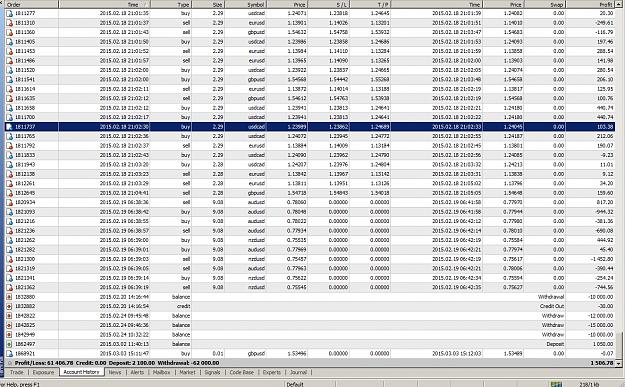The width and height of the screenshot is (625, 387).
Task: Sort by the Size column header
Action: point(208,4)
